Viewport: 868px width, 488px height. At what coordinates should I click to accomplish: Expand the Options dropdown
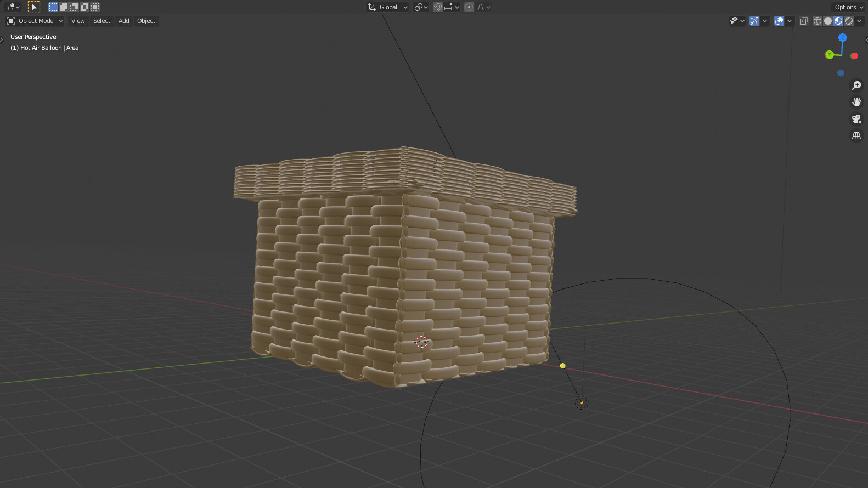848,7
